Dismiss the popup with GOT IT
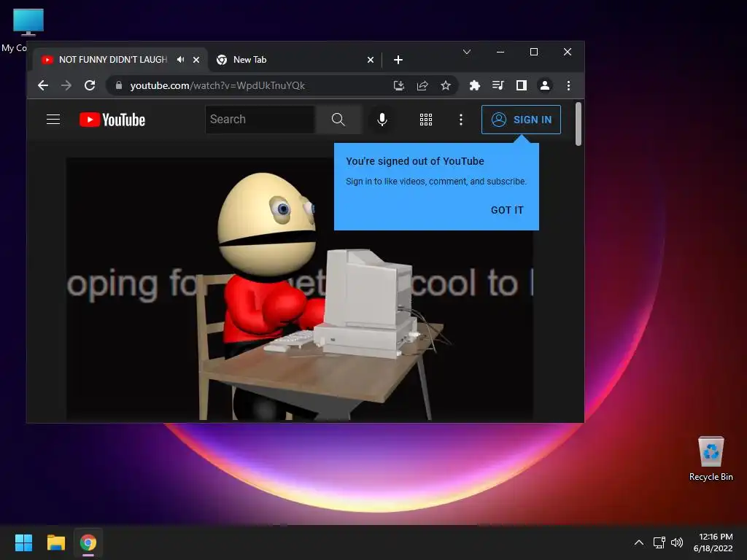Screen dimensions: 747x560 pos(507,210)
